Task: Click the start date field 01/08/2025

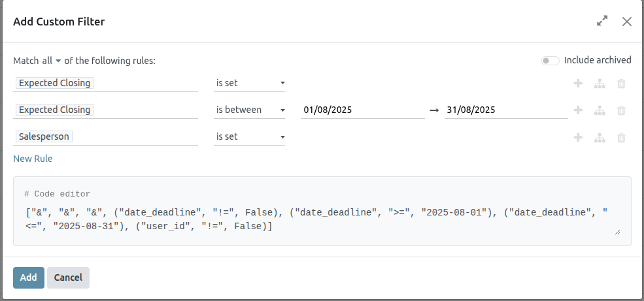Action: tap(362, 110)
